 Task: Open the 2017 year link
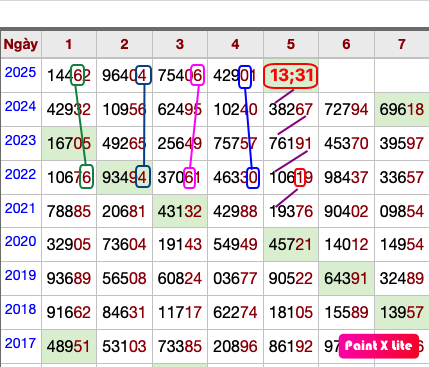(x=20, y=343)
